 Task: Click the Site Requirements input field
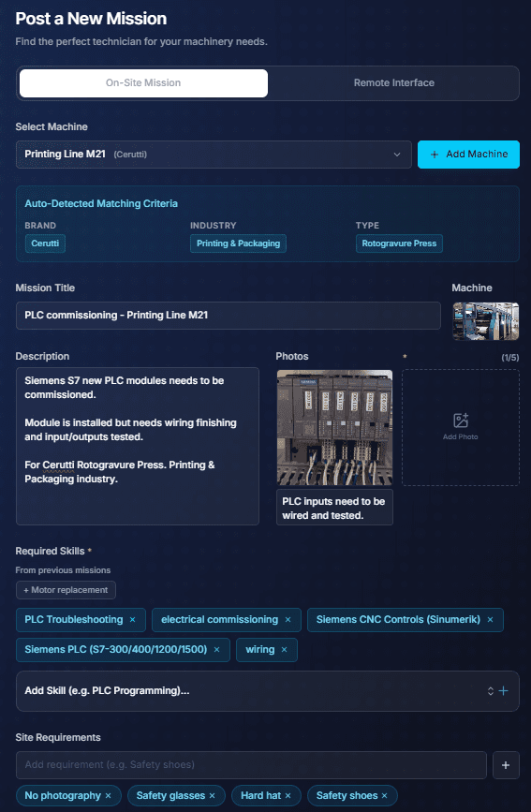point(251,765)
